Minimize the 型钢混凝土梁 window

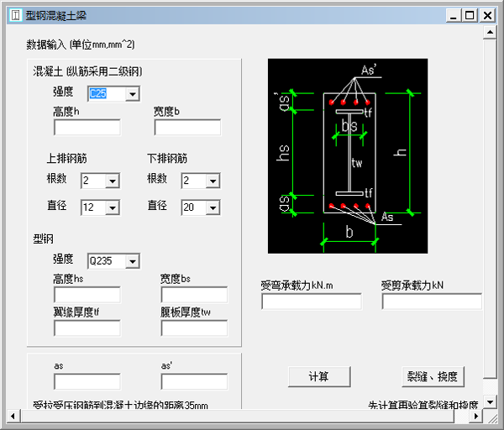[454, 15]
